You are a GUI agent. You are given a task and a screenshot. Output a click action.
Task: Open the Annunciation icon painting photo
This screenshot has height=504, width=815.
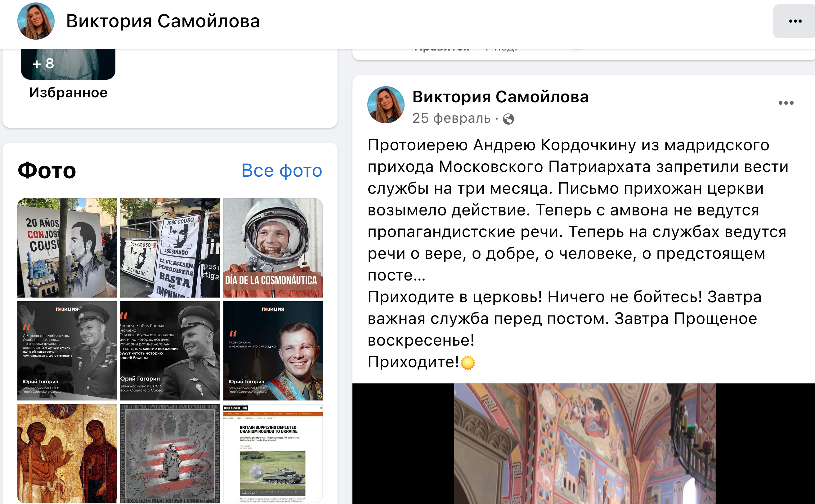[67, 453]
